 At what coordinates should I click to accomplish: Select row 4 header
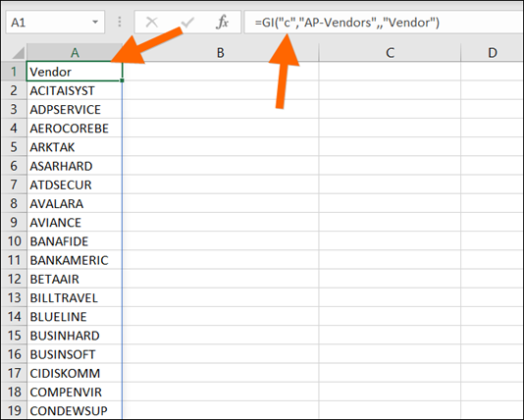14,129
